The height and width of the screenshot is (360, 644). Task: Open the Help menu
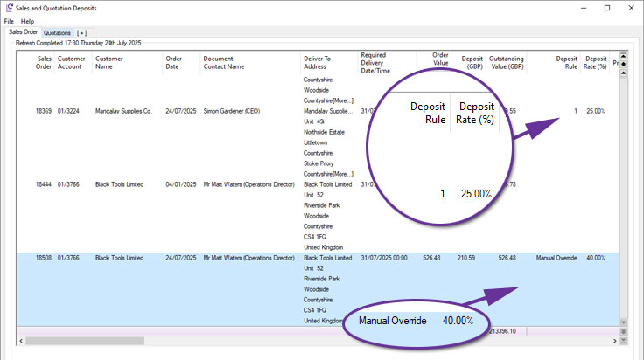pos(27,21)
